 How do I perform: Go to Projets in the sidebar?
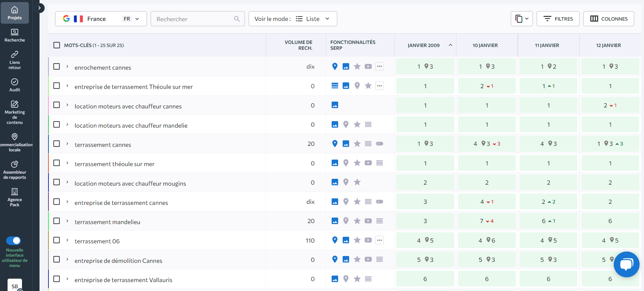(x=14, y=13)
